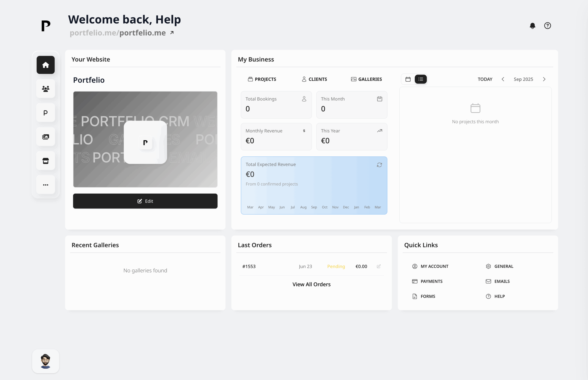This screenshot has height=380, width=588.
Task: Select the Galleries tab
Action: tap(366, 79)
